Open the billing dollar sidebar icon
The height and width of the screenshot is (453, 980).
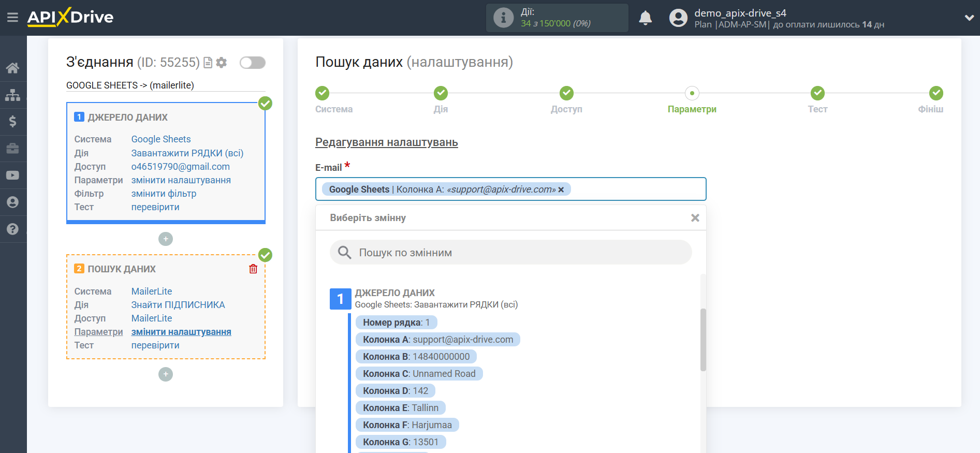tap(13, 122)
